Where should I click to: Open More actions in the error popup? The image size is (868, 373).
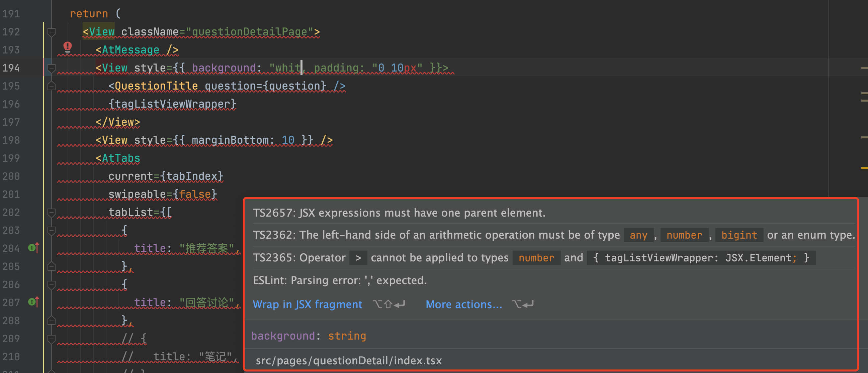(464, 304)
